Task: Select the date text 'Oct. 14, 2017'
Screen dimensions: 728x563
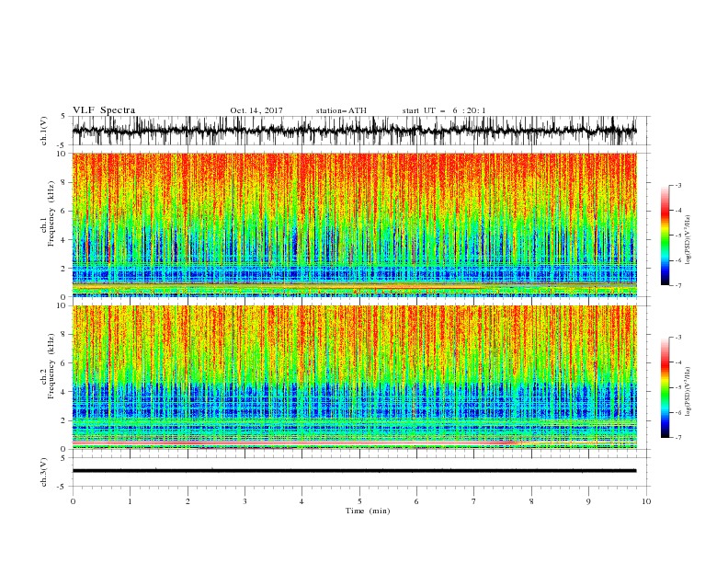Action: [x=256, y=110]
